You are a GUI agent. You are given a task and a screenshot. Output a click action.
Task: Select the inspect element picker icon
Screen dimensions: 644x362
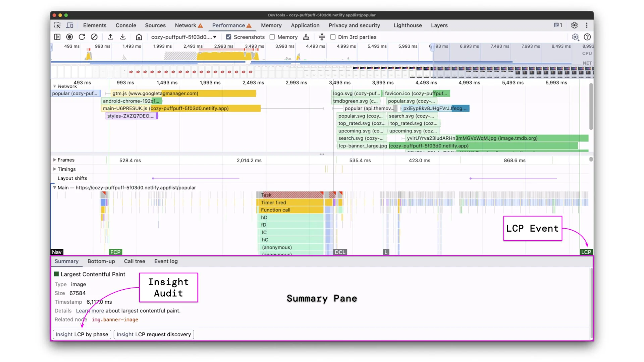click(x=57, y=25)
